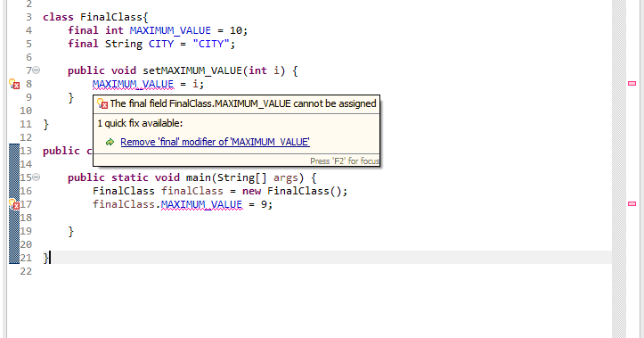Click the MAXIMUM_VALUE declaration on line 4
The width and height of the screenshot is (644, 338).
(x=170, y=30)
